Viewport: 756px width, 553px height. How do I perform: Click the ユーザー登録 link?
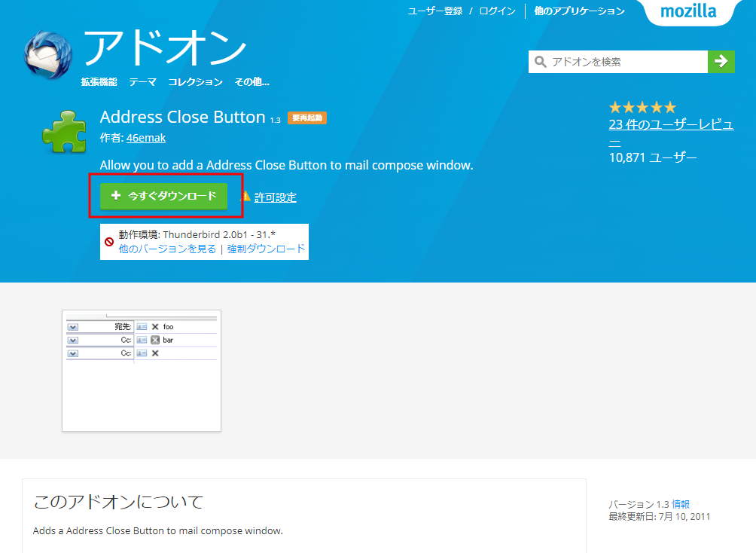(x=435, y=11)
